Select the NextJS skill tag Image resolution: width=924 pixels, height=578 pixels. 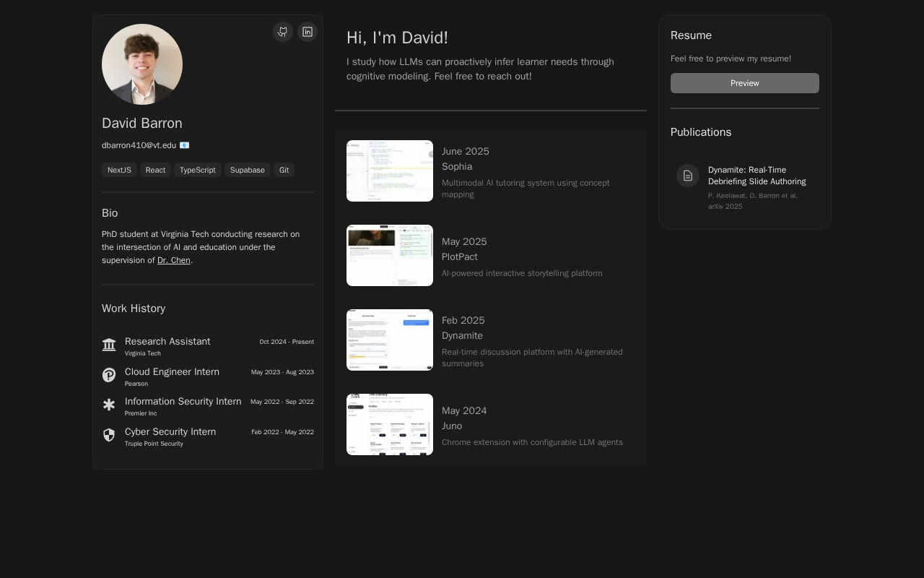point(119,170)
